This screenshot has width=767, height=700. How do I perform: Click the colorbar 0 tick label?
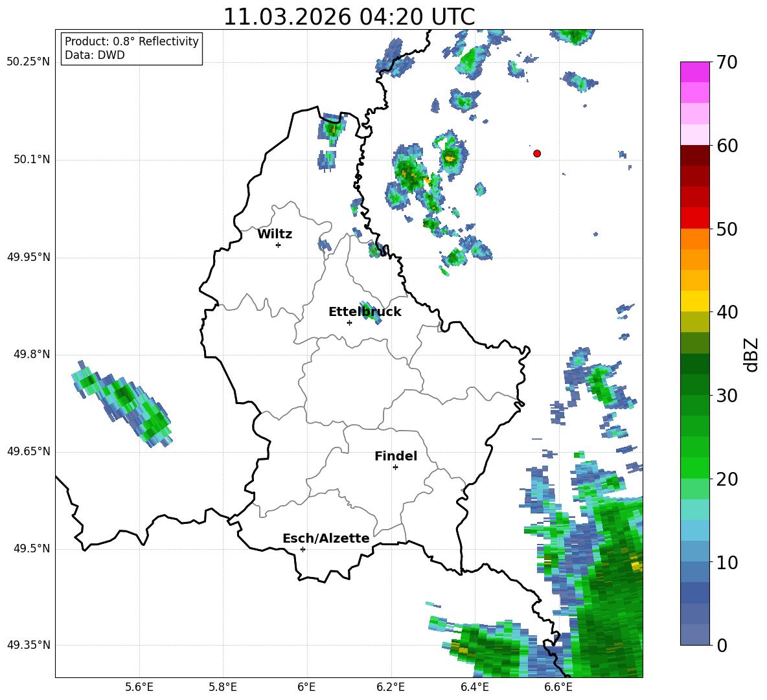coord(722,645)
